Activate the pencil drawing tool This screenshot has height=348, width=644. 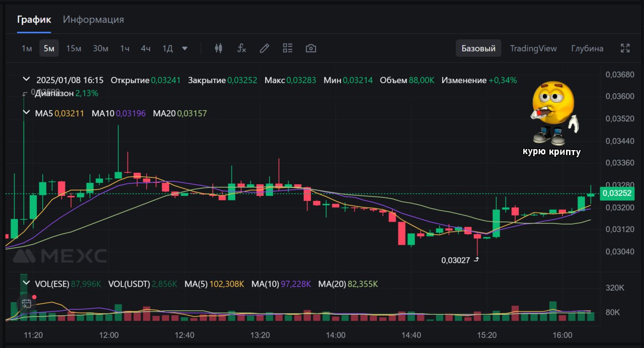[264, 48]
